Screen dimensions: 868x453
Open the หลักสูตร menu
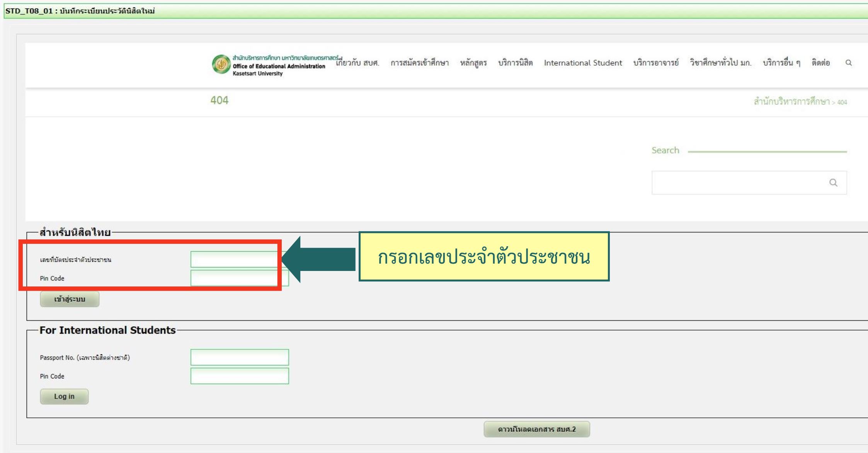473,63
